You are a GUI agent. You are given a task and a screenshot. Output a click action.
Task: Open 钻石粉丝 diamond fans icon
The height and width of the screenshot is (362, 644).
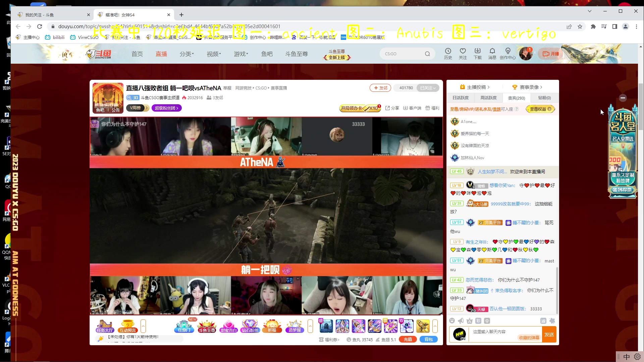pyautogui.click(x=250, y=326)
